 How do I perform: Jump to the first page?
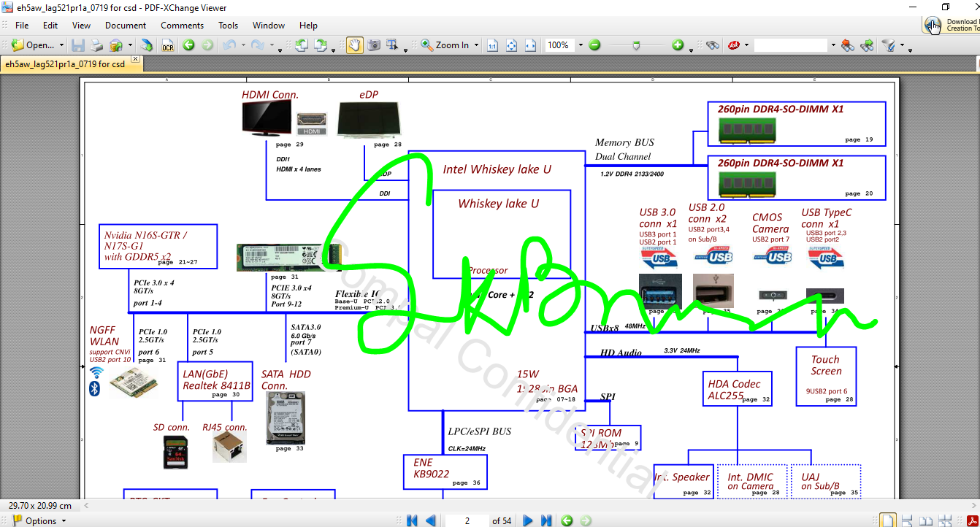(x=412, y=520)
